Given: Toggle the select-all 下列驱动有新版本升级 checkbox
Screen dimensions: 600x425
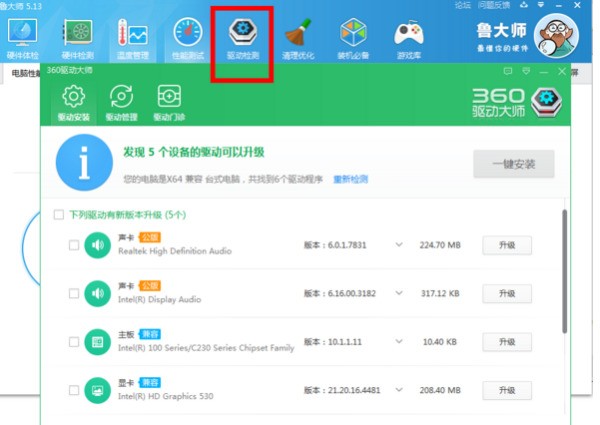Looking at the screenshot, I should click(x=58, y=215).
